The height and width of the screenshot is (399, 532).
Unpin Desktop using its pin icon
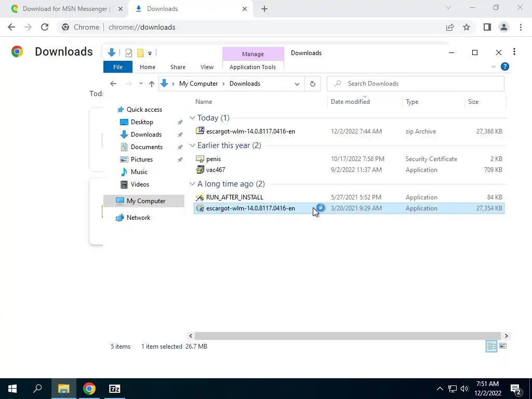[x=180, y=122]
